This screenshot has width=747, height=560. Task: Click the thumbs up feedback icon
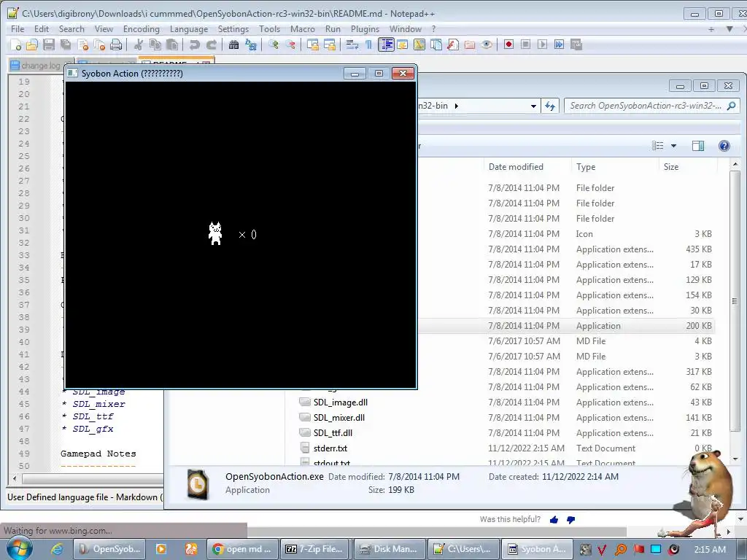tap(554, 519)
